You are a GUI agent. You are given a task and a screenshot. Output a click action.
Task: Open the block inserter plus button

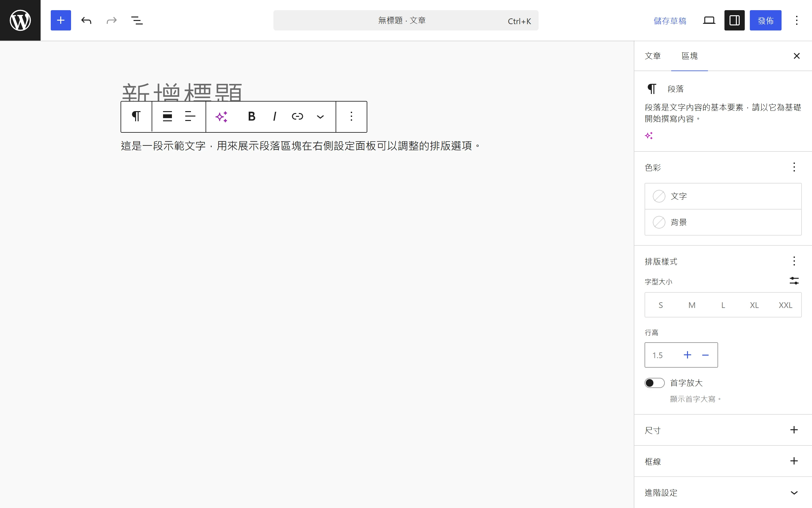tap(61, 20)
